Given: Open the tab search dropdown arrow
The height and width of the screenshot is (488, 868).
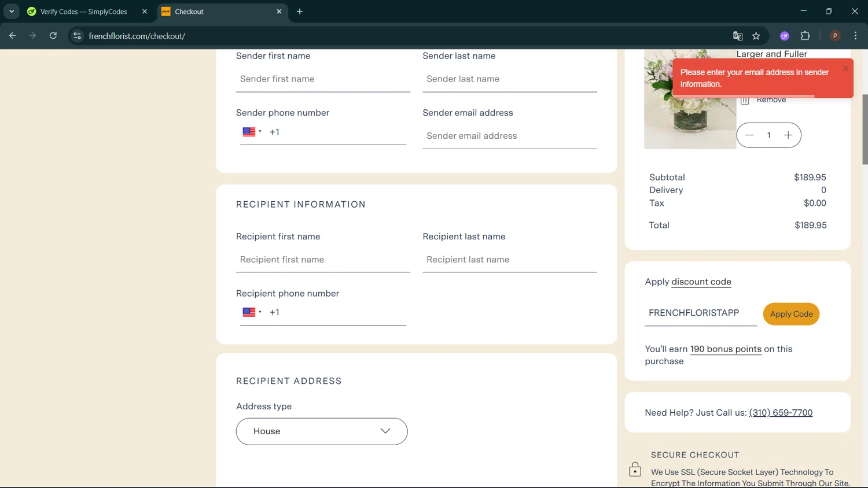Looking at the screenshot, I should coord(12,12).
